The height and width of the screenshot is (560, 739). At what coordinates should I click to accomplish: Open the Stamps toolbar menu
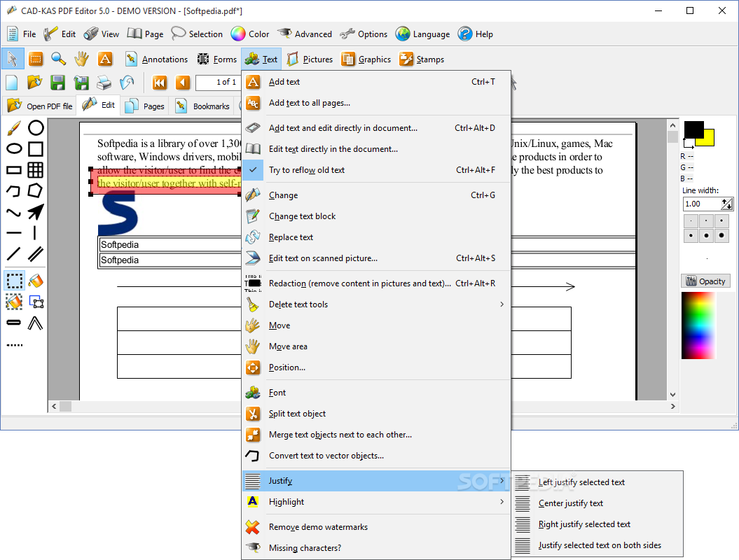click(422, 59)
